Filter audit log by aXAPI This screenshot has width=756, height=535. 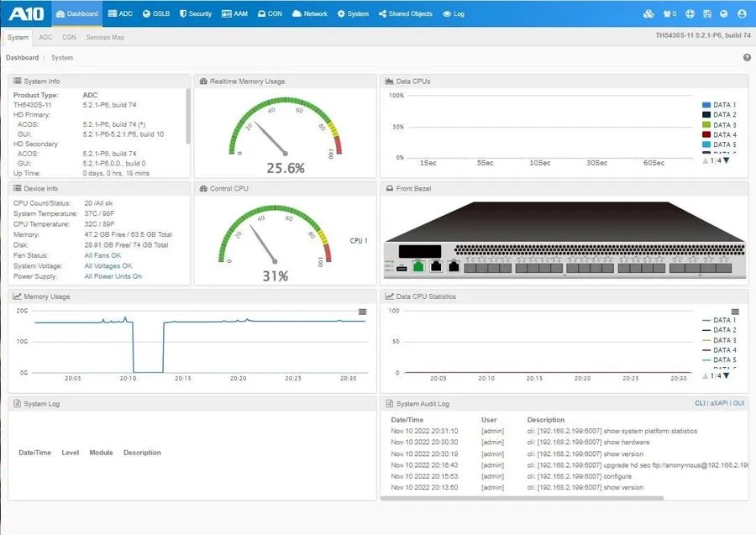pos(719,403)
